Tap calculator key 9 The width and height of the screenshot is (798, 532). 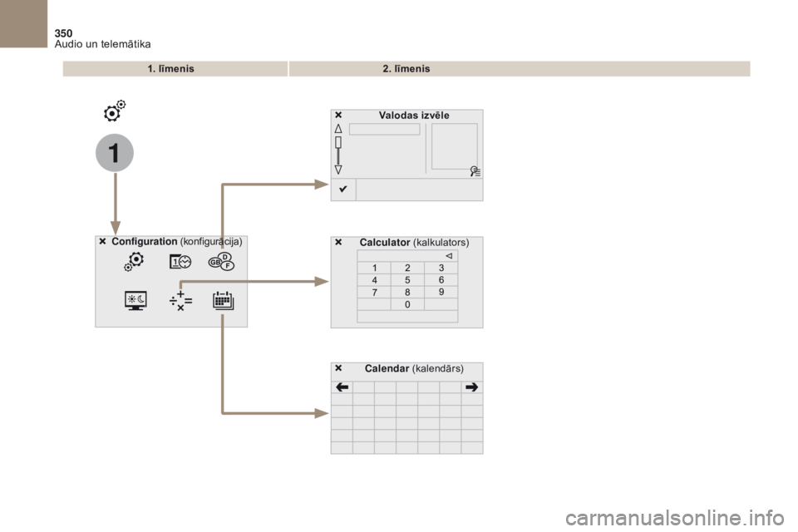[x=441, y=293]
